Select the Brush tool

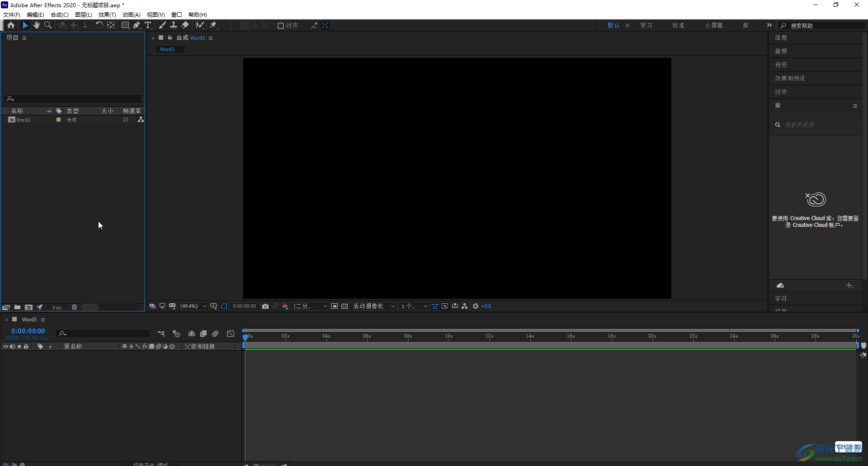pyautogui.click(x=162, y=25)
